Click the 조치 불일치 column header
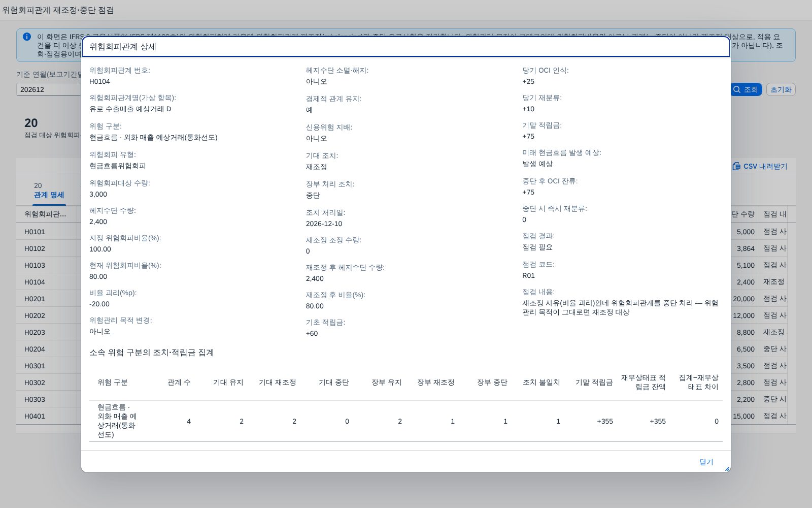This screenshot has width=812, height=508. click(541, 383)
